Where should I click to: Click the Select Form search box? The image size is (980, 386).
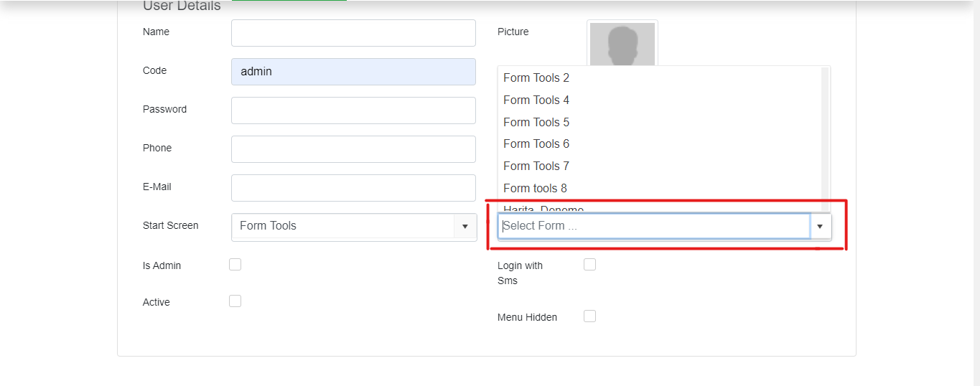click(x=654, y=226)
